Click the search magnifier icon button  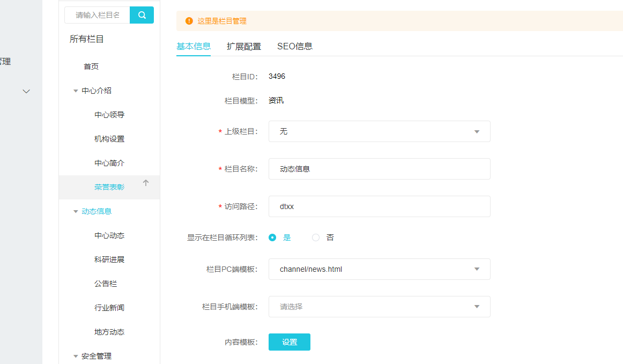pos(142,15)
